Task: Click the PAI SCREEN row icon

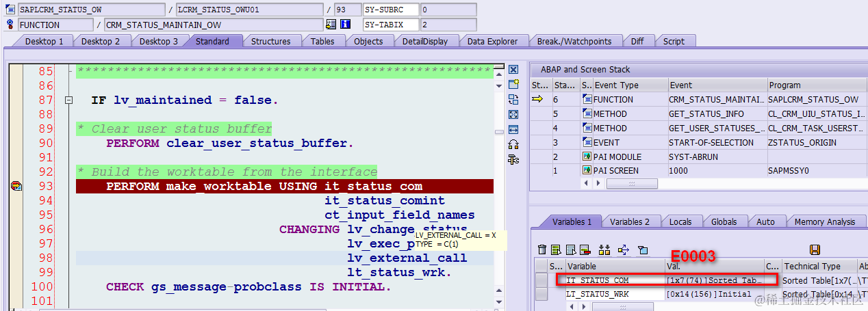Action: pos(587,171)
